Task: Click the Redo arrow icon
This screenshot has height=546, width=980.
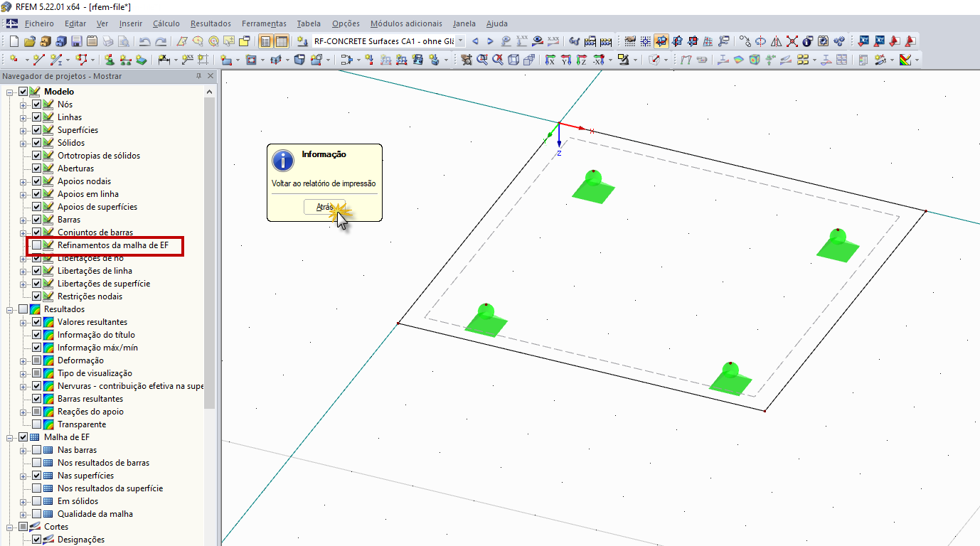Action: pos(161,41)
